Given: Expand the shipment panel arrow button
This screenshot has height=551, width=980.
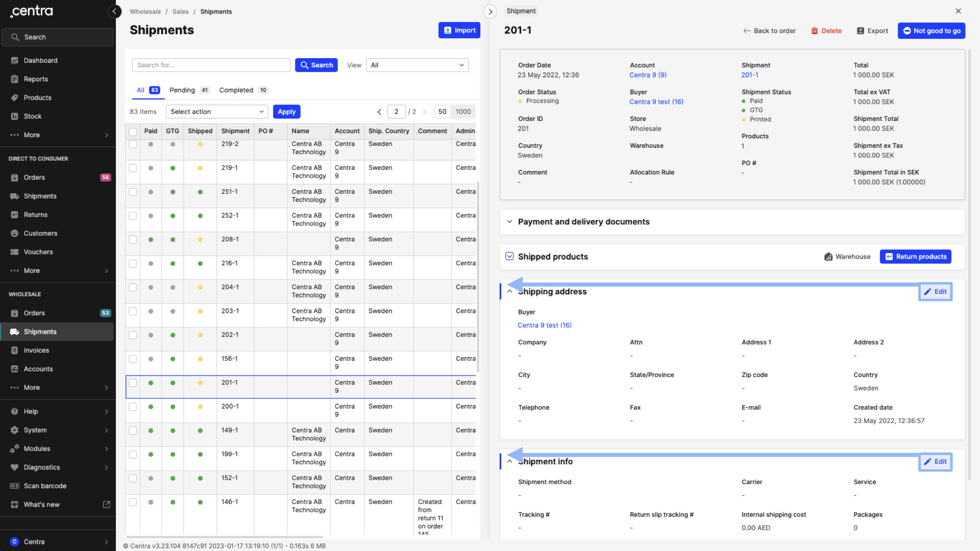Looking at the screenshot, I should click(x=490, y=11).
